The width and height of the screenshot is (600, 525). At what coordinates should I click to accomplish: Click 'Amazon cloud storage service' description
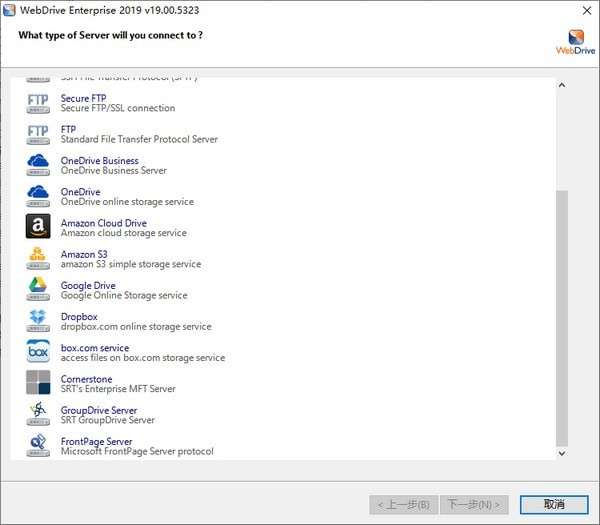pos(124,233)
